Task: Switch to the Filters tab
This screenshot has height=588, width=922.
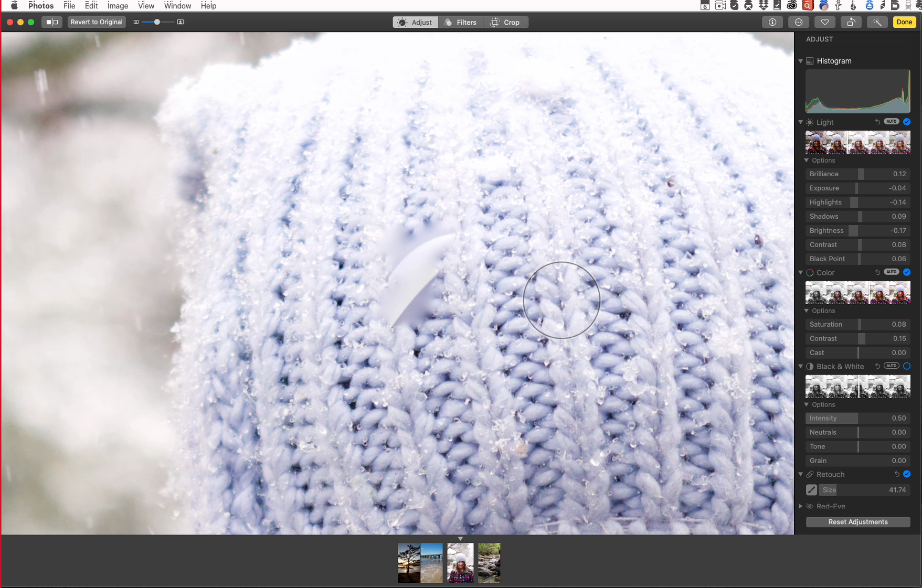Action: (461, 22)
